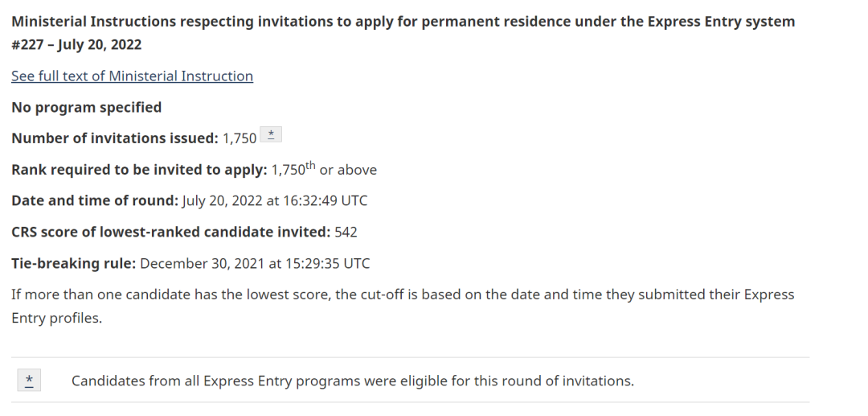Click the 1,750 invitations issued value

(x=240, y=138)
